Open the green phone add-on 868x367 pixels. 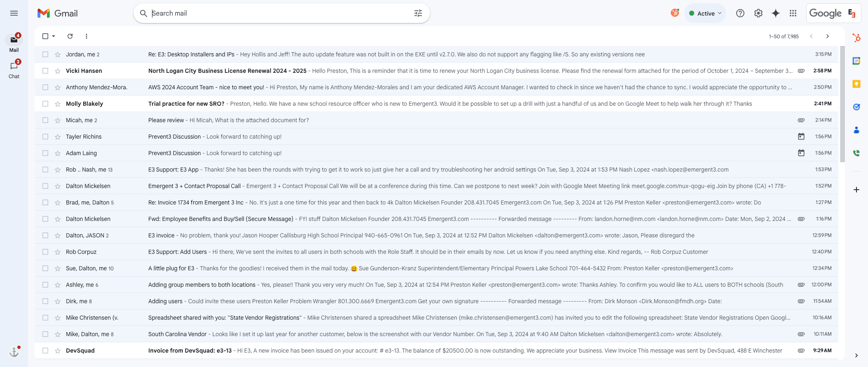856,153
